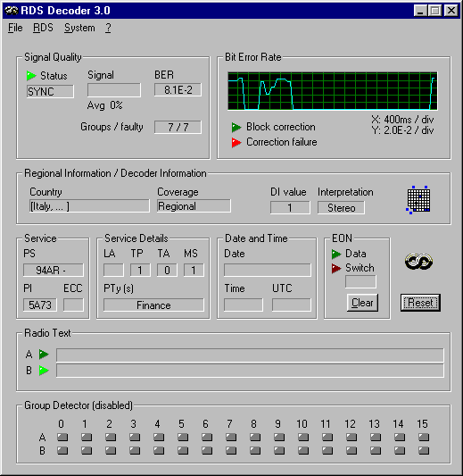Click the SYNC status field
This screenshot has height=476, width=463.
[50, 91]
